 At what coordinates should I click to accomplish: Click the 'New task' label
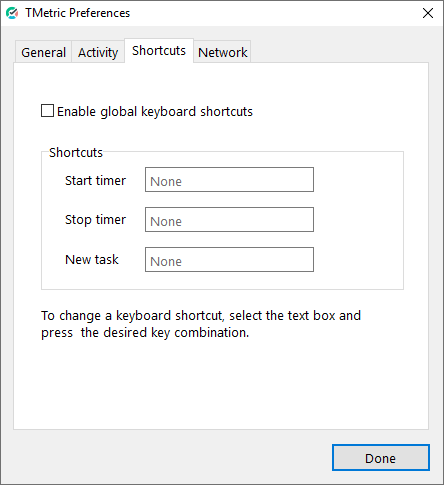pyautogui.click(x=92, y=259)
